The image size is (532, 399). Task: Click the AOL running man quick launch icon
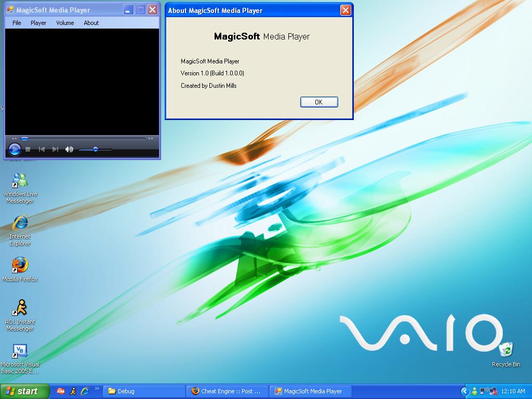coord(73,391)
